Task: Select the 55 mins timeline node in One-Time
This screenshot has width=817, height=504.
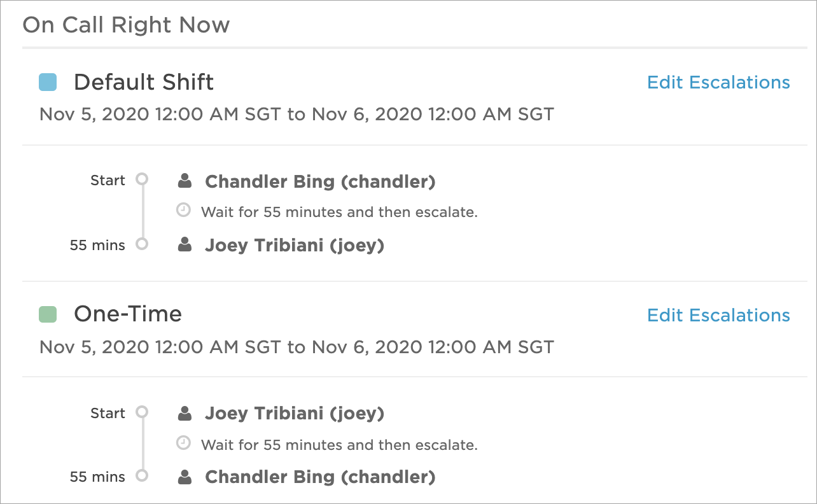Action: [x=143, y=475]
